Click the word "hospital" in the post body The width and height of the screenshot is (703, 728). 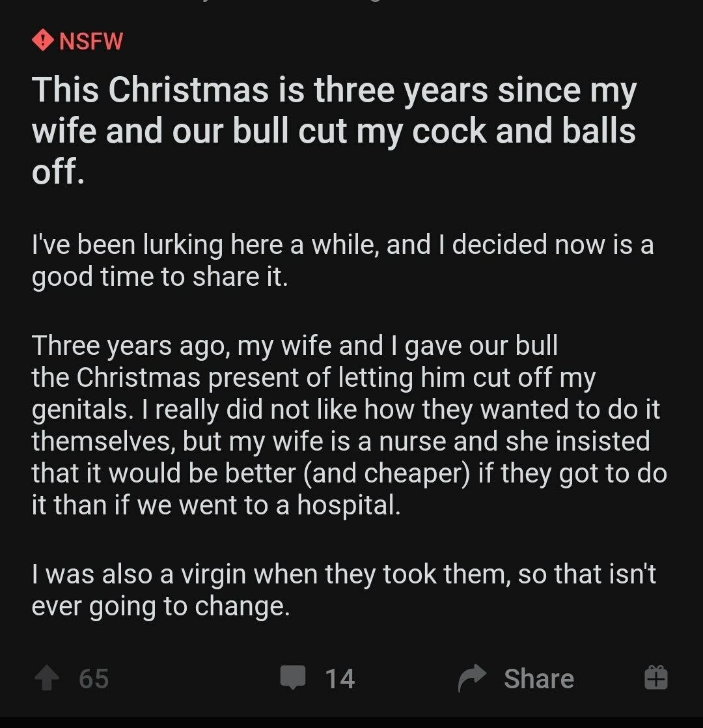pyautogui.click(x=348, y=505)
